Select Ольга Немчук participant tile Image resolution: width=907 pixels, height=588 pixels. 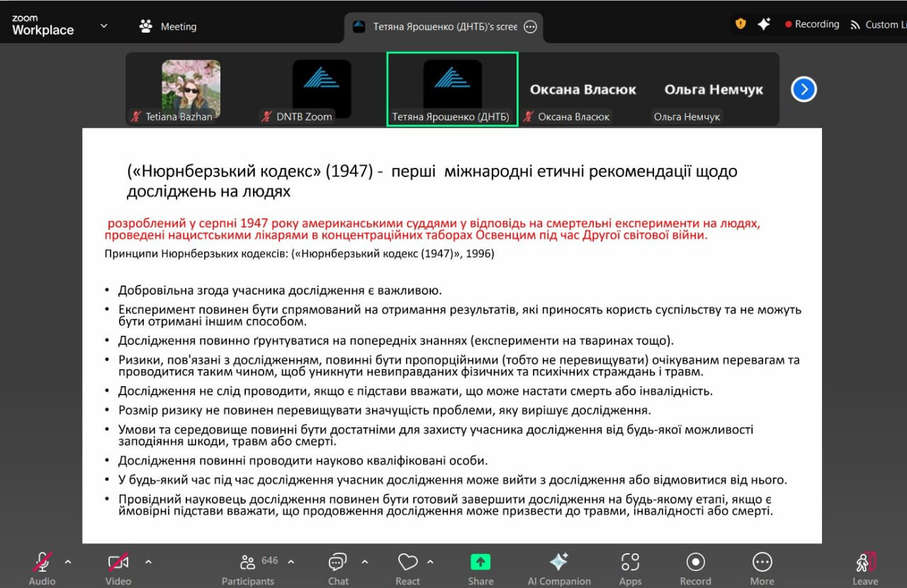713,89
